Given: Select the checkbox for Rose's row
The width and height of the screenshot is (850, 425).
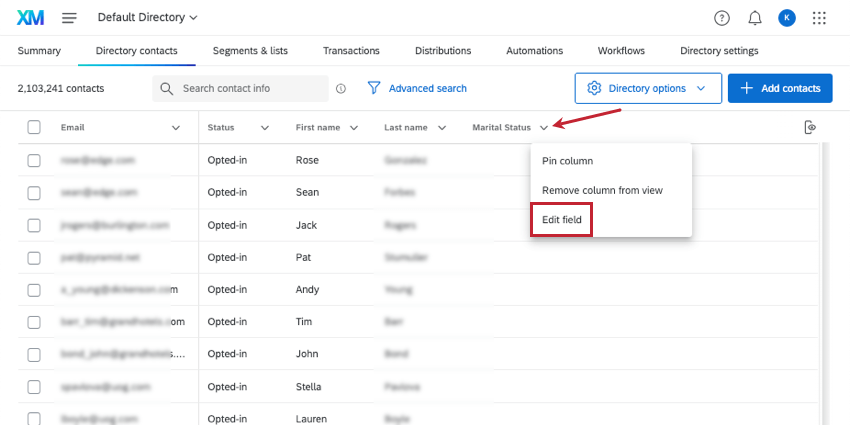Looking at the screenshot, I should tap(34, 160).
